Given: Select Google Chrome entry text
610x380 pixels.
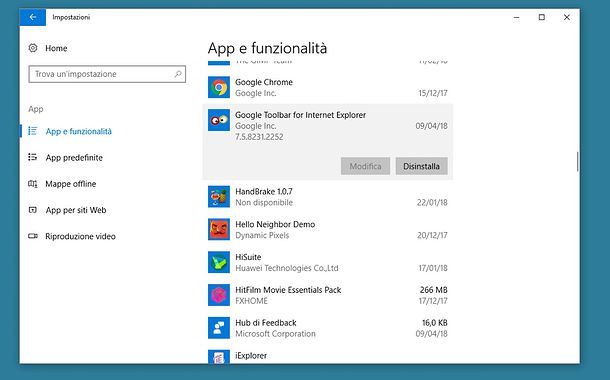Looking at the screenshot, I should tap(264, 82).
